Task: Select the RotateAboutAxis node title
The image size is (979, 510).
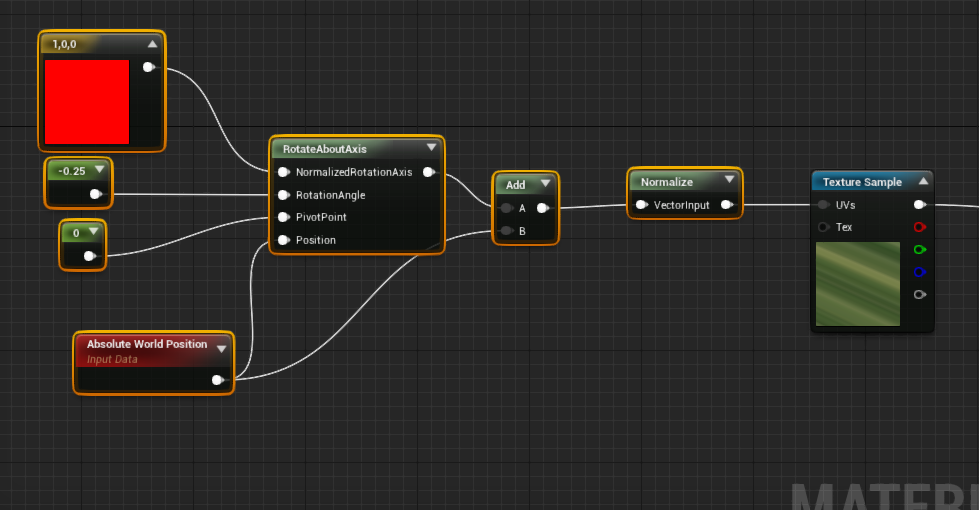Action: (x=325, y=149)
